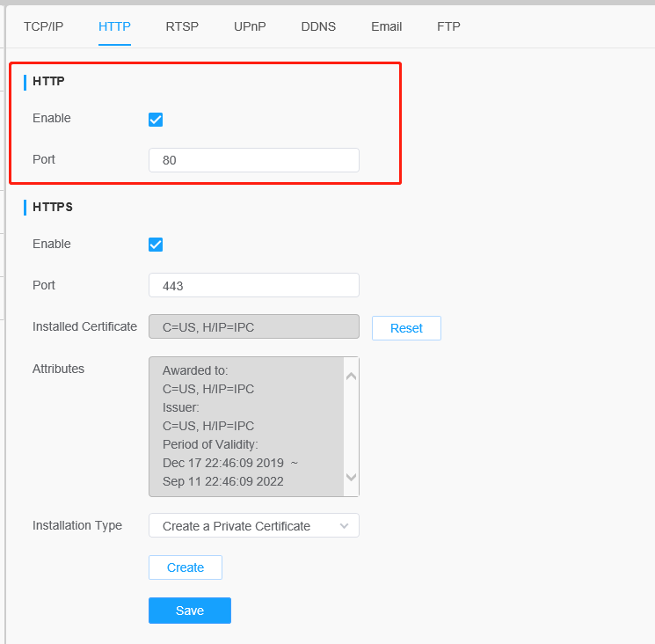Click the Create certificate button
This screenshot has height=644, width=655.
186,567
